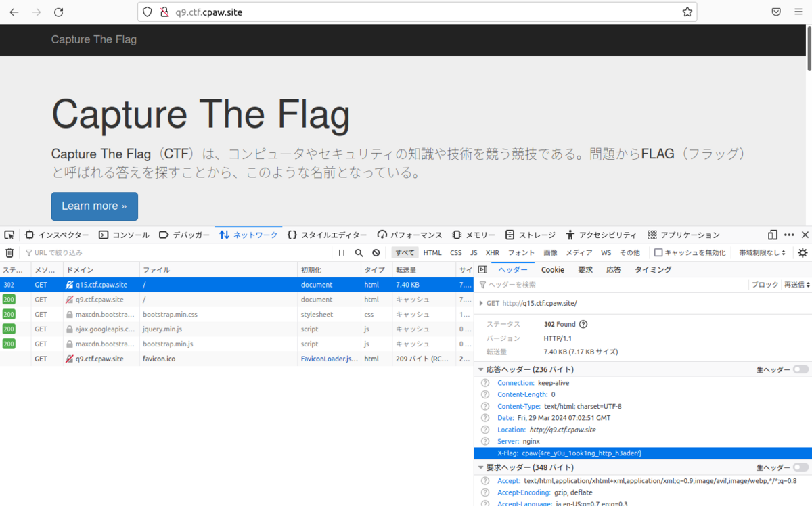Screen dimensions: 812x506
Task: Open Responsive Design Mode in DevTools
Action: (772, 235)
